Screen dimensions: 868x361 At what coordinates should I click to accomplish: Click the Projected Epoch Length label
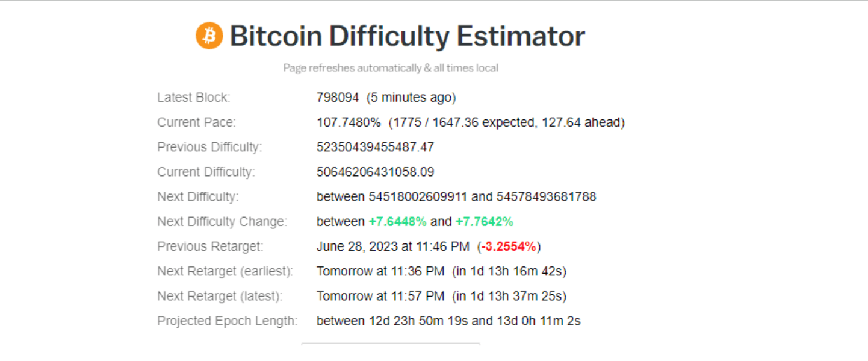(227, 321)
